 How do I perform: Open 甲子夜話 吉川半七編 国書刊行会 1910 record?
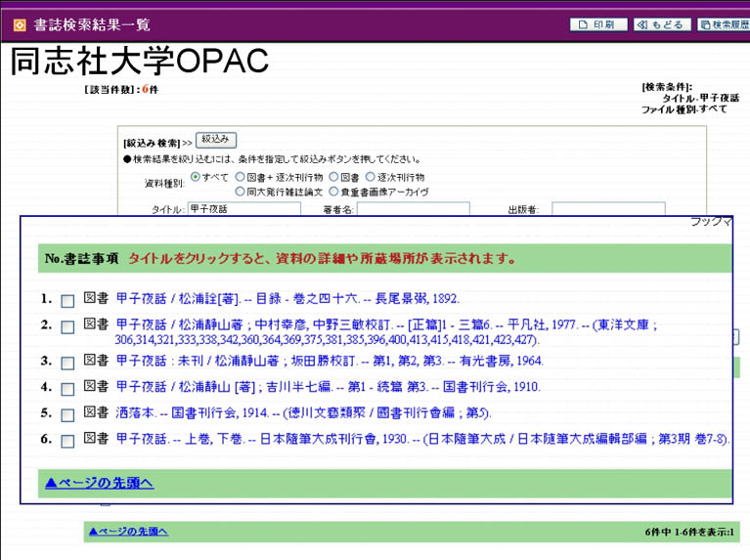tap(329, 386)
